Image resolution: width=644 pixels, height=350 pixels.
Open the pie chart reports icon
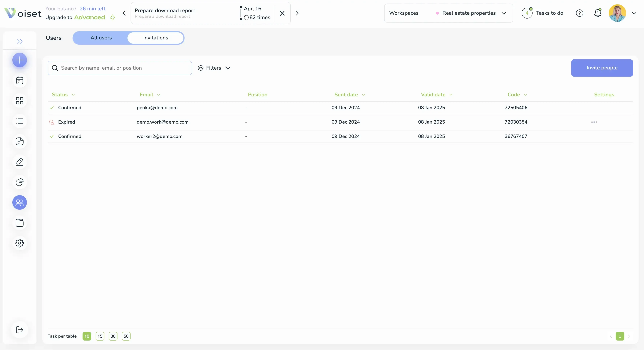(19, 182)
